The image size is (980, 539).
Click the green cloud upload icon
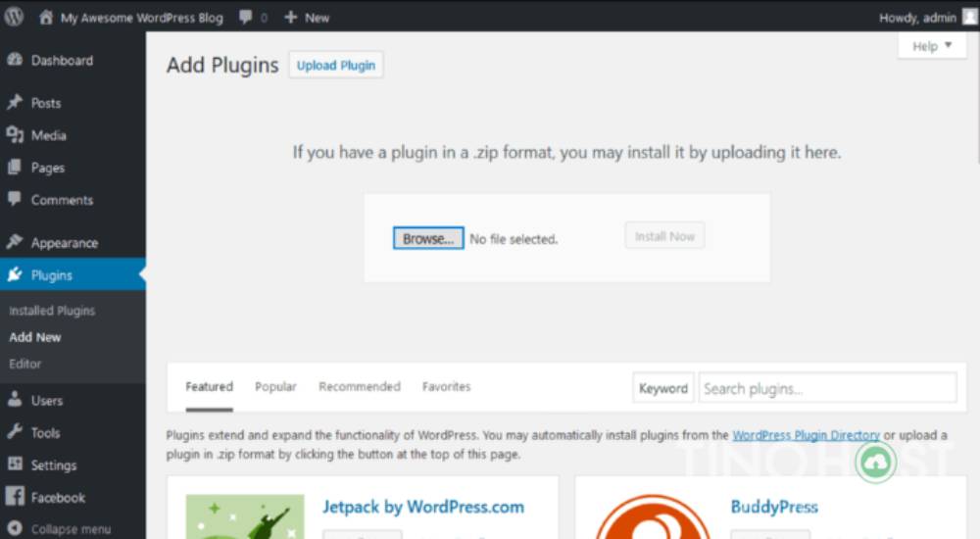tap(875, 463)
